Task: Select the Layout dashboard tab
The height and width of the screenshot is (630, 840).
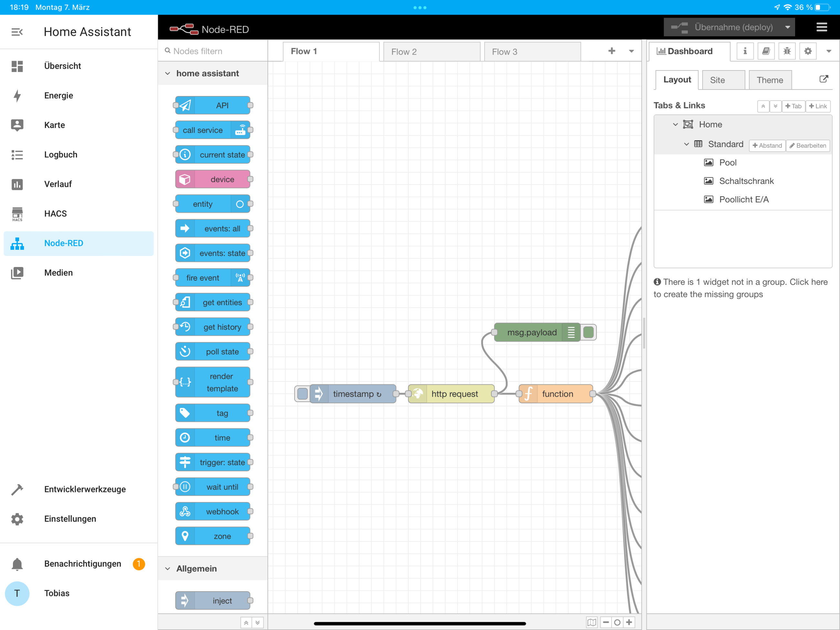Action: [677, 80]
